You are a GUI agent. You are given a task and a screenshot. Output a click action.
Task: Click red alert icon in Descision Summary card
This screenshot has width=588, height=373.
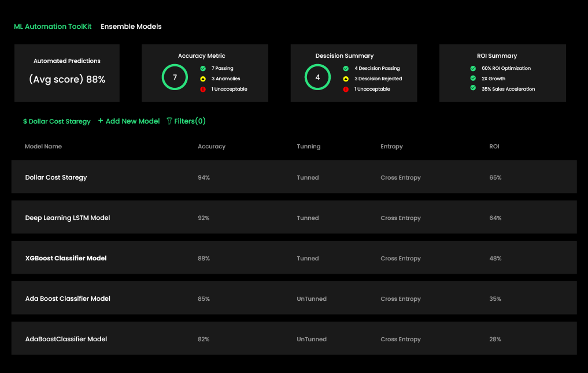[x=346, y=89]
